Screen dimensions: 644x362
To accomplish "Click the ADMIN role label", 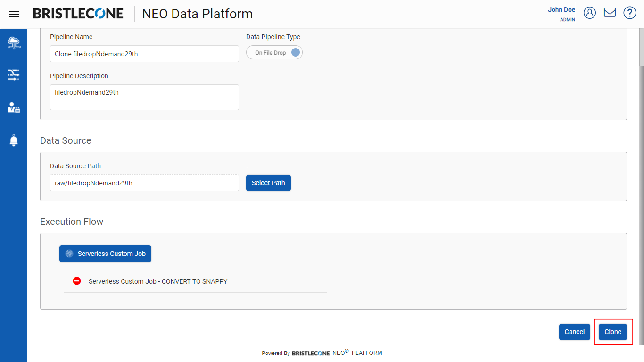I will (x=568, y=20).
